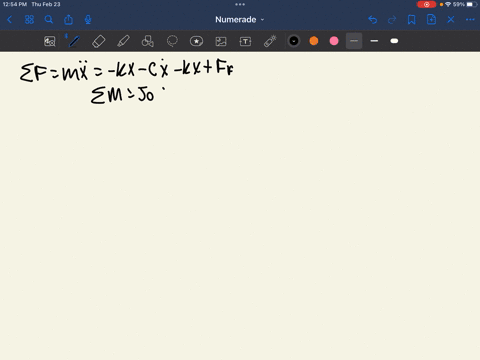Undo the last stroke

[373, 20]
